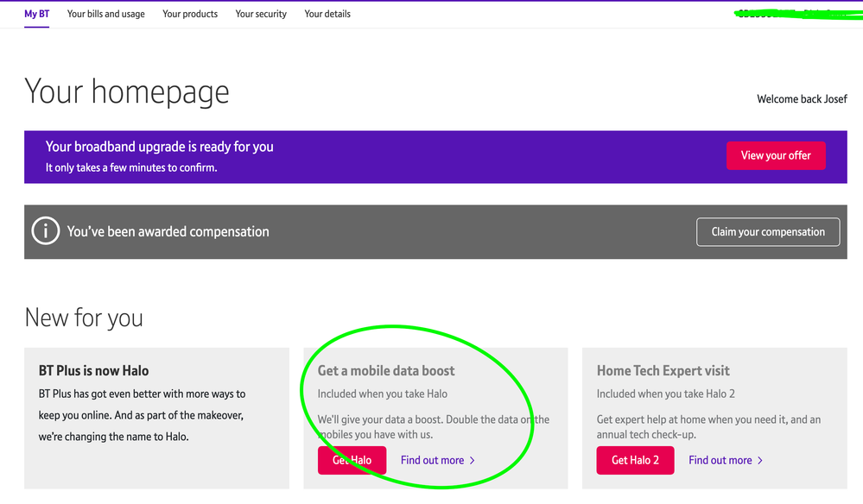The width and height of the screenshot is (863, 504).
Task: Click the BT Plus is now Halo card heading
Action: click(94, 371)
